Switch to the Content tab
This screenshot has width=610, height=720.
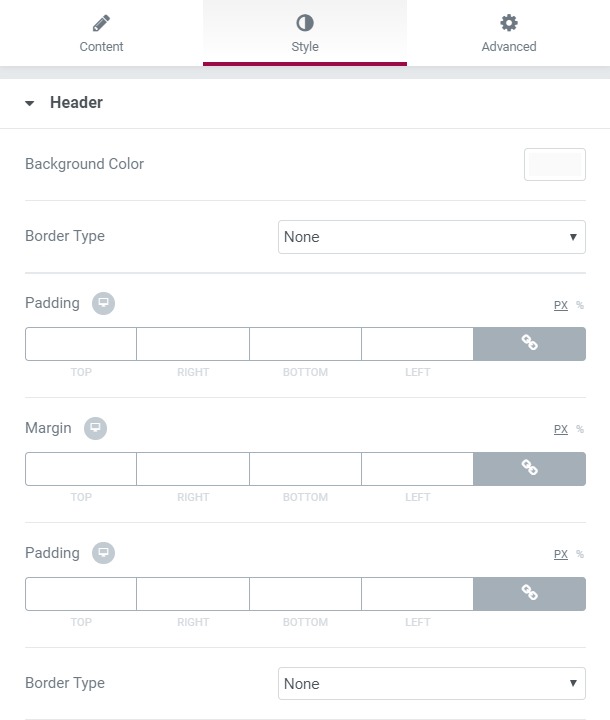(x=102, y=33)
